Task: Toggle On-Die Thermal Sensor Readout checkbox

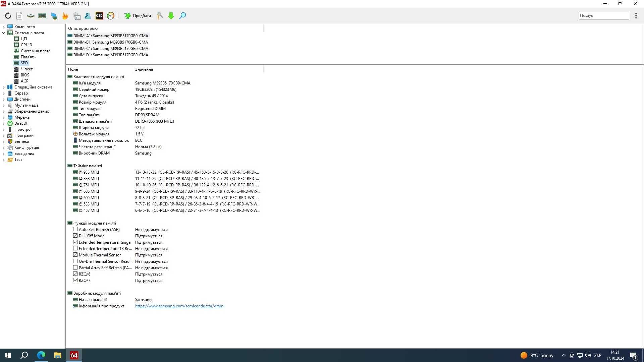Action: tap(75, 261)
